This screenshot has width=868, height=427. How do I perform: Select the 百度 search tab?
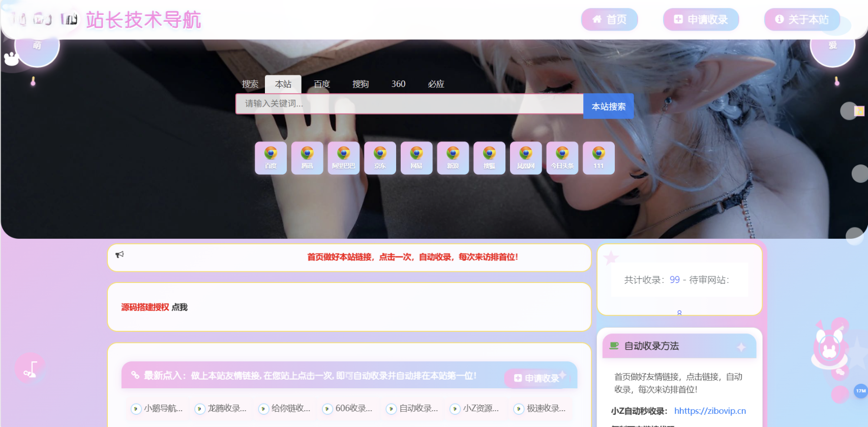322,84
